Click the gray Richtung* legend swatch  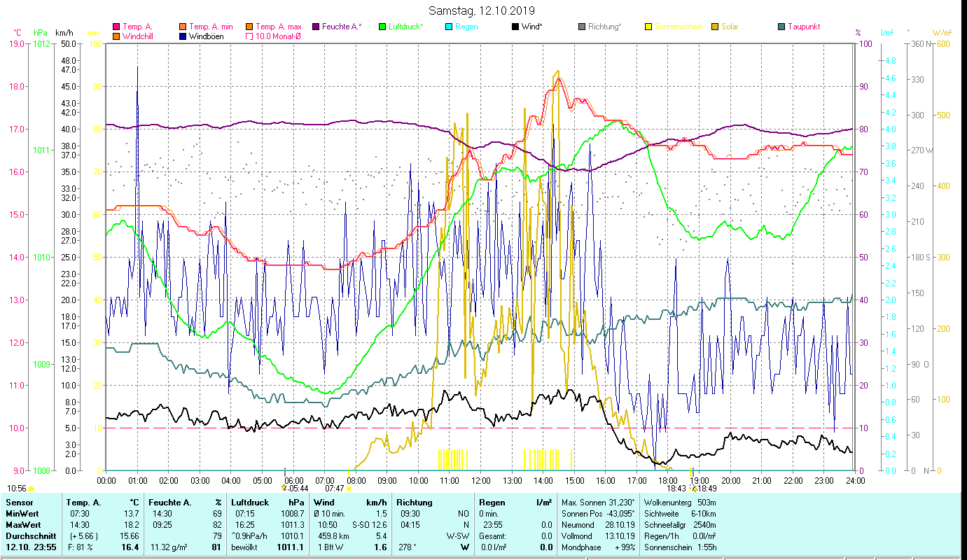(x=582, y=27)
